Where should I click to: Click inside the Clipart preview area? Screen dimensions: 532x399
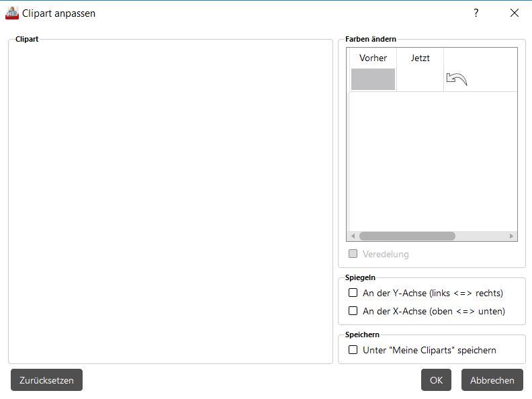point(171,202)
